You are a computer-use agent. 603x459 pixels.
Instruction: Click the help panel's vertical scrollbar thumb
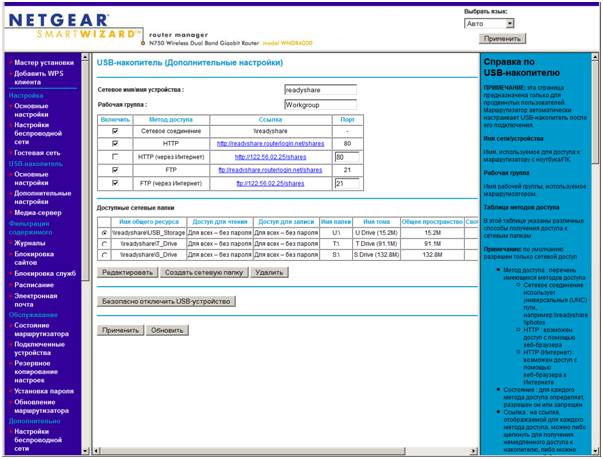[595, 112]
